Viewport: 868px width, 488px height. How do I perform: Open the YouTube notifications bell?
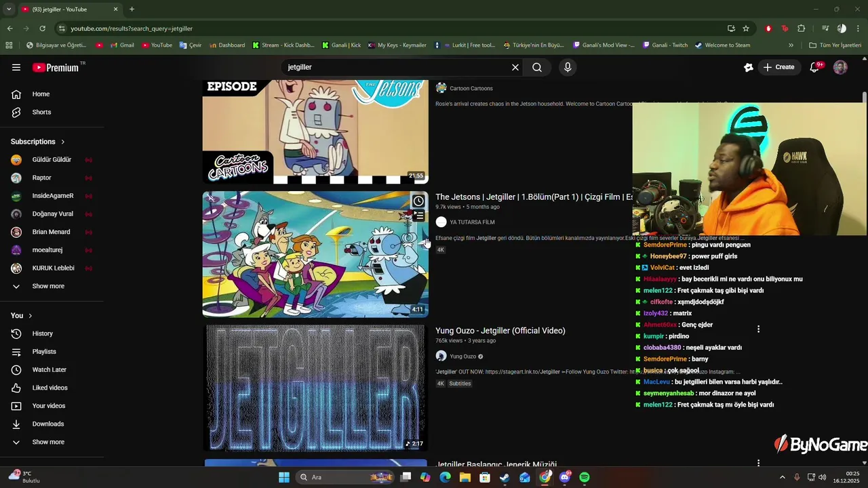point(815,67)
